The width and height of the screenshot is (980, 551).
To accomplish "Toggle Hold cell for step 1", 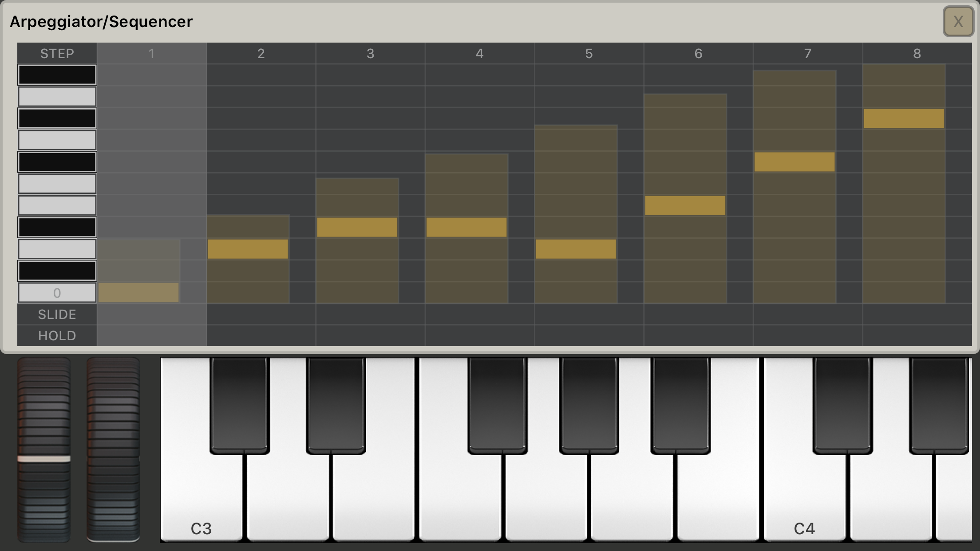I will tap(152, 335).
